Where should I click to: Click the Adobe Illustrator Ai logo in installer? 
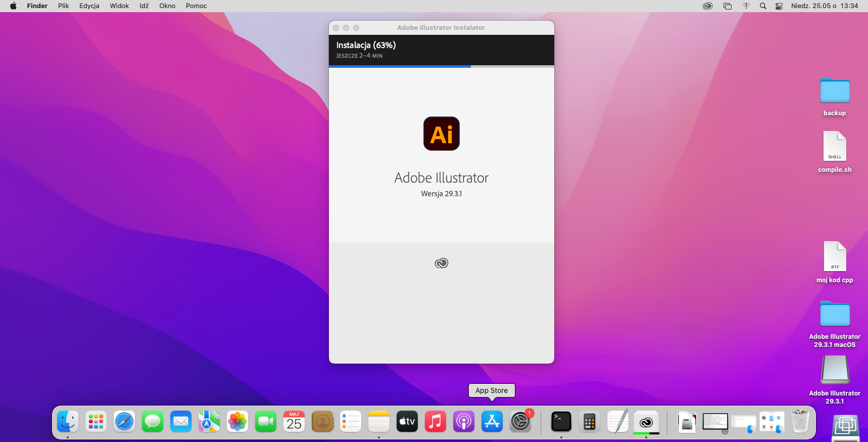[441, 134]
